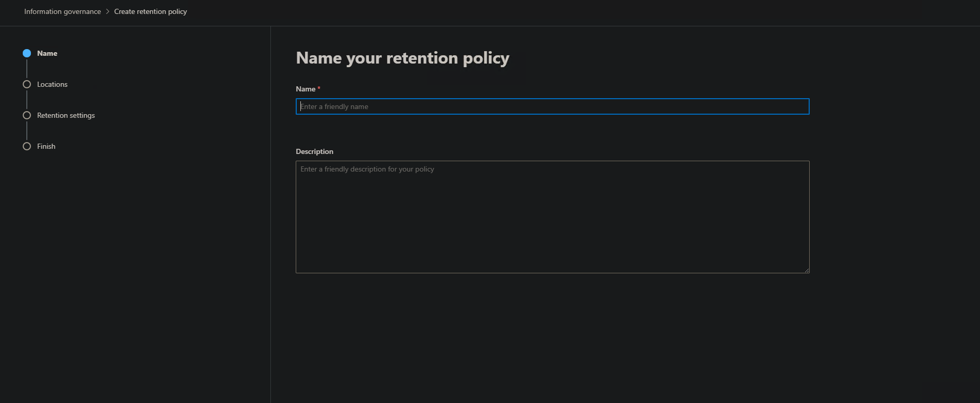The image size is (980, 403).
Task: Select the Retention settings step indicator
Action: coord(26,115)
